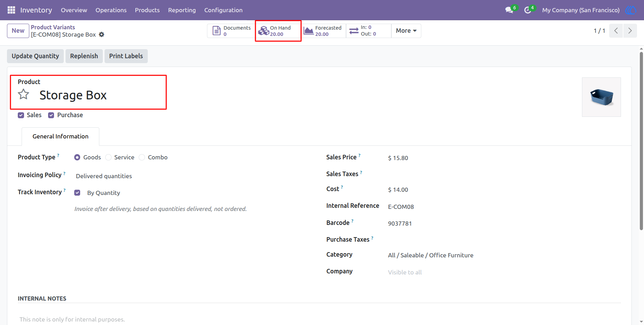This screenshot has height=325, width=644.
Task: Open the Documents smart button
Action: [231, 31]
